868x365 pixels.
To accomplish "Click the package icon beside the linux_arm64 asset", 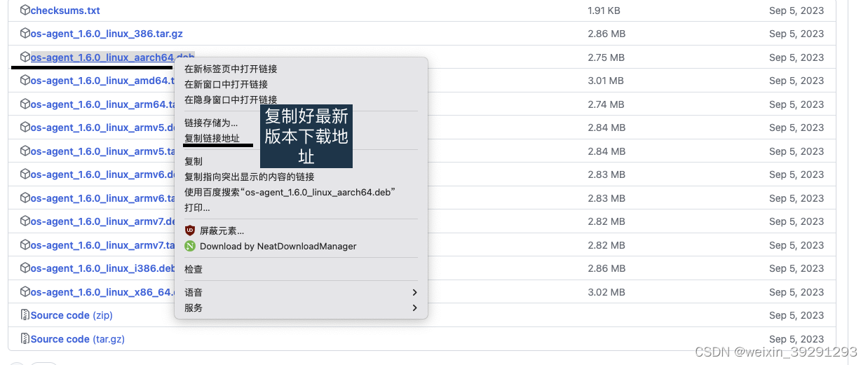I will 25,104.
